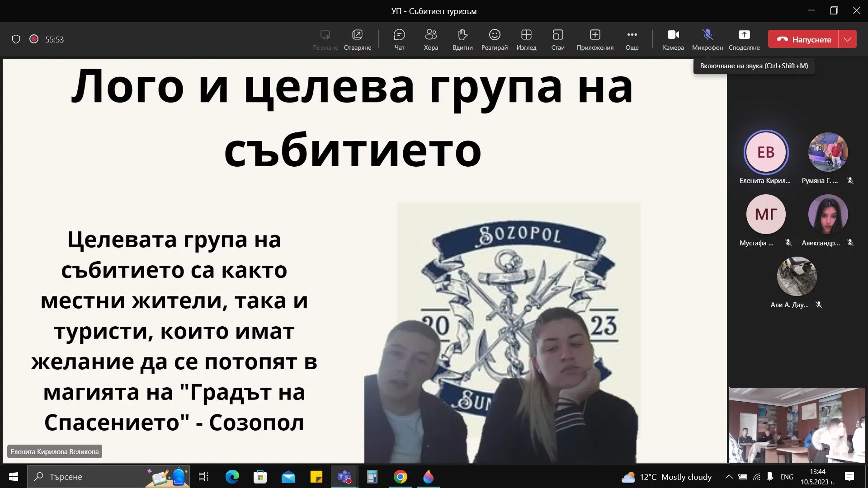868x488 pixels.
Task: Open the Chat (Чат) panel
Action: (399, 40)
